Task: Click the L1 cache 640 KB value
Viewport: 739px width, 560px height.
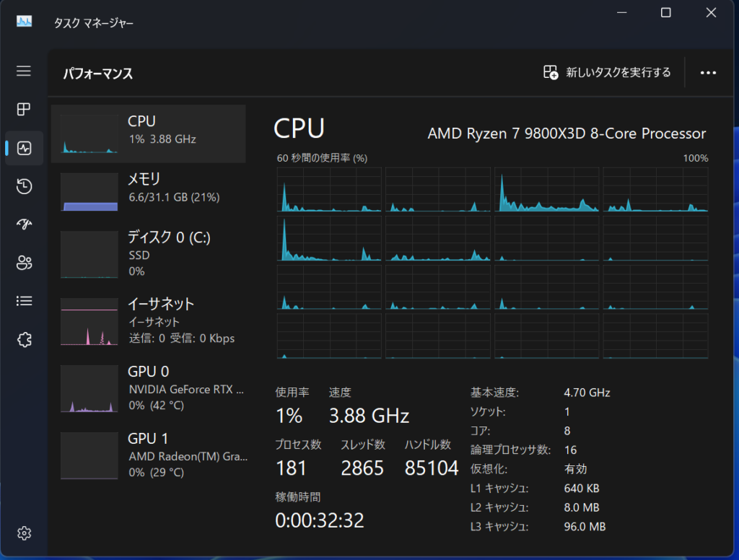Action: tap(582, 489)
